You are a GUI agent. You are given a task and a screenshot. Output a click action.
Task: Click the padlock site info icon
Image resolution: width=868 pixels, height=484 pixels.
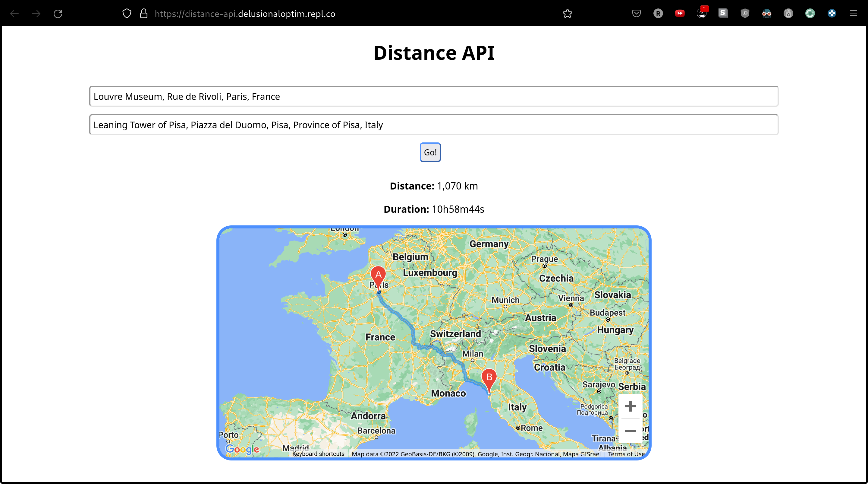(x=144, y=14)
